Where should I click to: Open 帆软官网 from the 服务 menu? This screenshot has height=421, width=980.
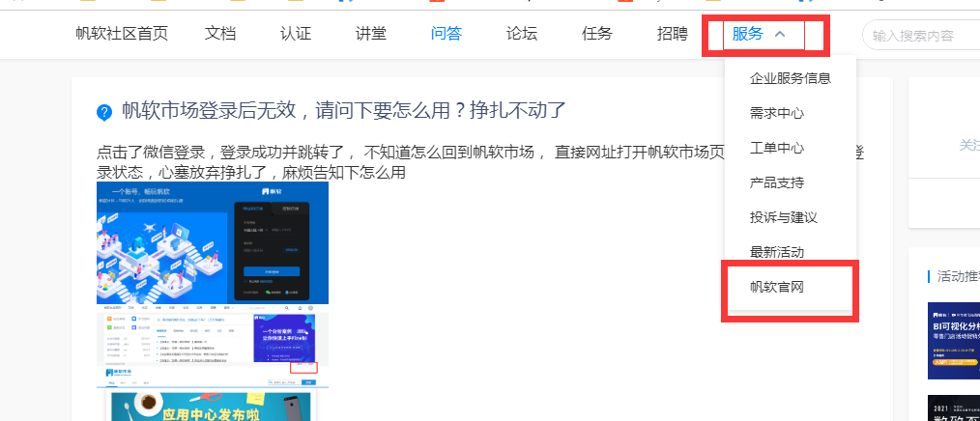[777, 288]
